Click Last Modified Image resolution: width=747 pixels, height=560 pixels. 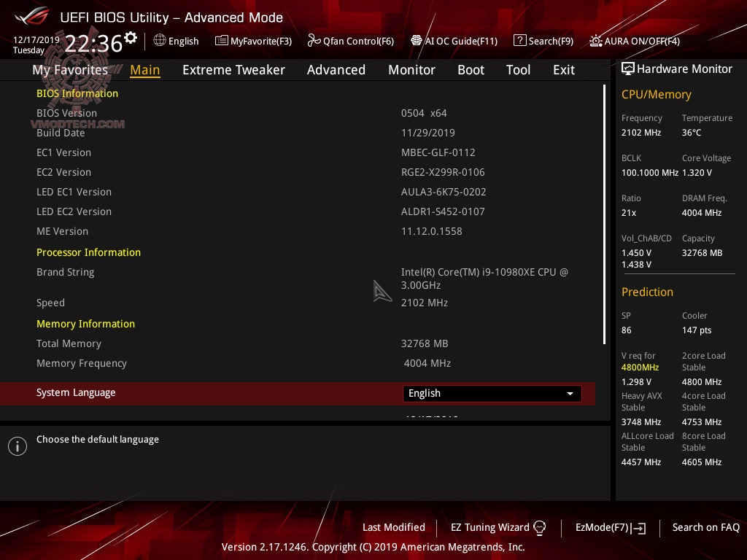pos(393,528)
